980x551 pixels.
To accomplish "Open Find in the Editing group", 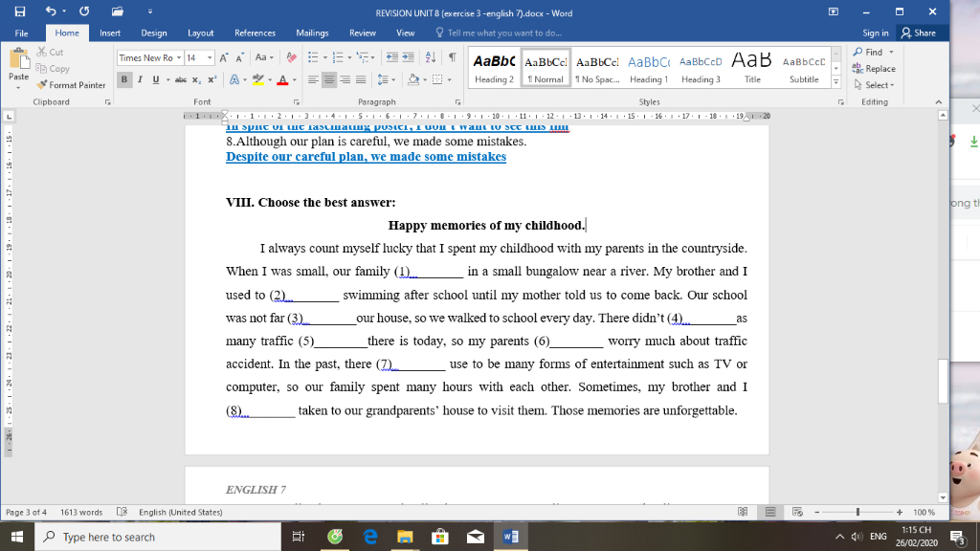I will (867, 52).
